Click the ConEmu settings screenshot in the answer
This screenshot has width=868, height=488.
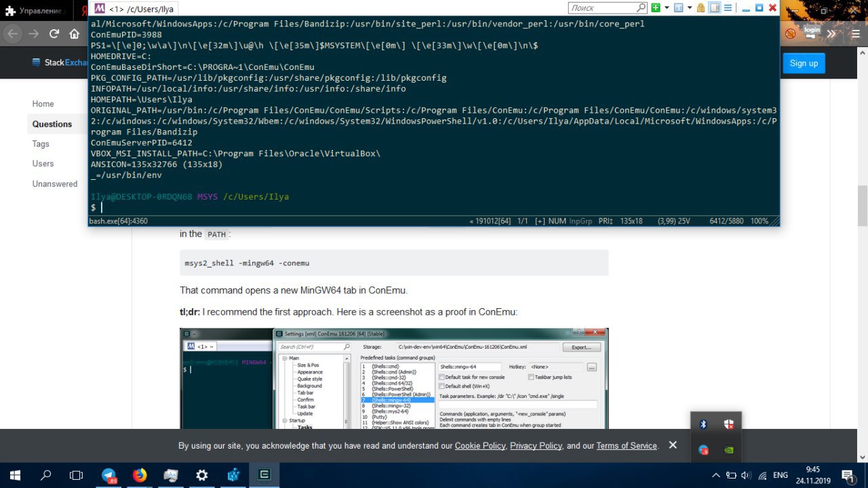point(394,378)
